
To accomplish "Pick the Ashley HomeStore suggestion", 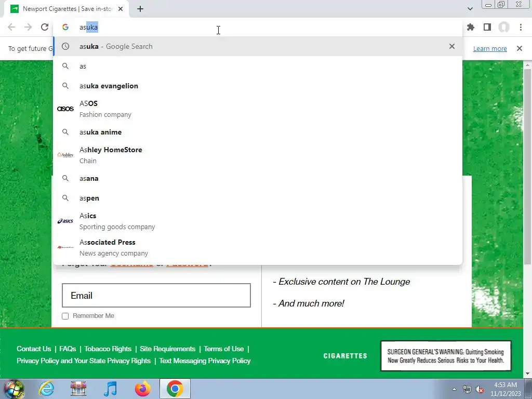I will [x=258, y=155].
